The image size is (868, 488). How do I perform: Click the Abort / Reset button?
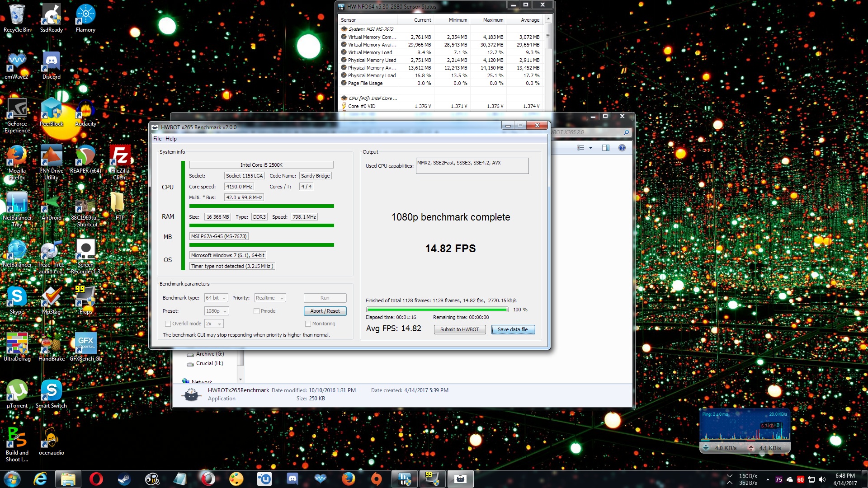pyautogui.click(x=325, y=311)
